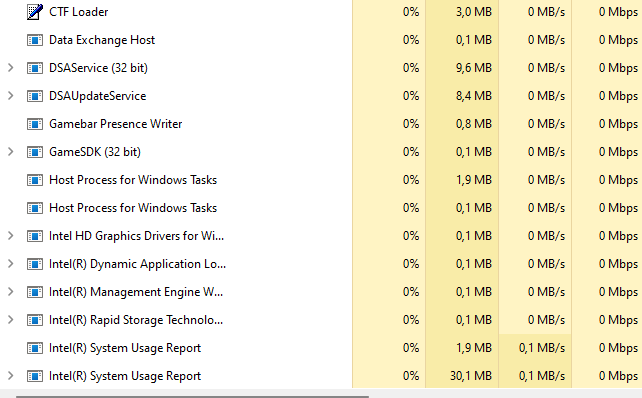Viewport: 642px width, 398px height.
Task: Expand Intel(R) Management Engine entry
Action: (11, 292)
